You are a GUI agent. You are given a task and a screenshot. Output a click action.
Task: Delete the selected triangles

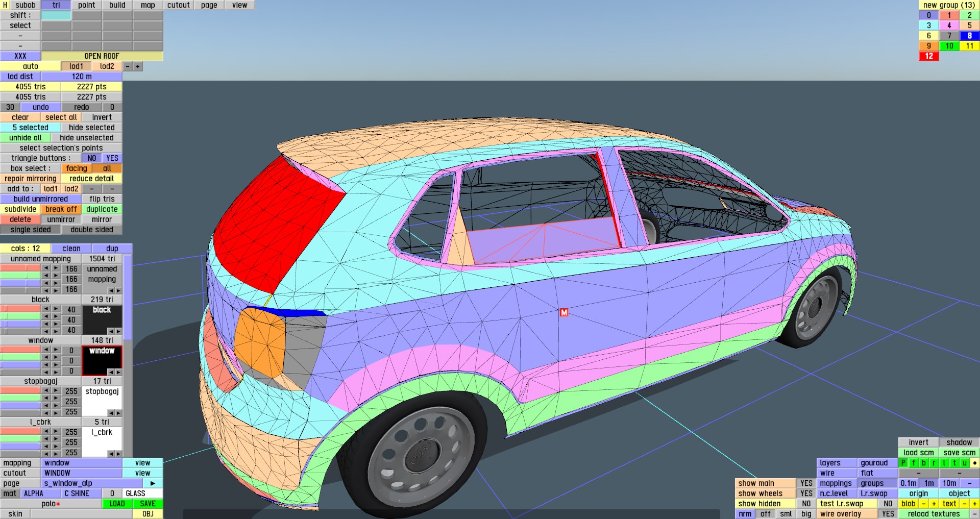click(20, 219)
